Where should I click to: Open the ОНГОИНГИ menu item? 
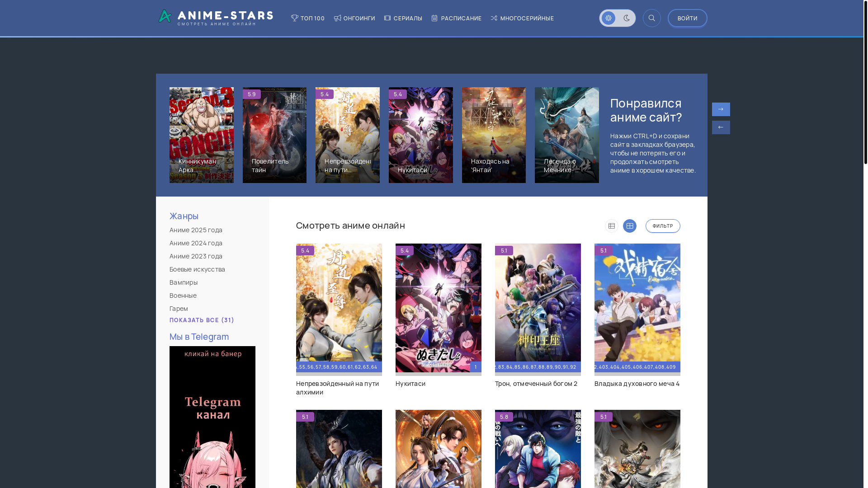354,19
